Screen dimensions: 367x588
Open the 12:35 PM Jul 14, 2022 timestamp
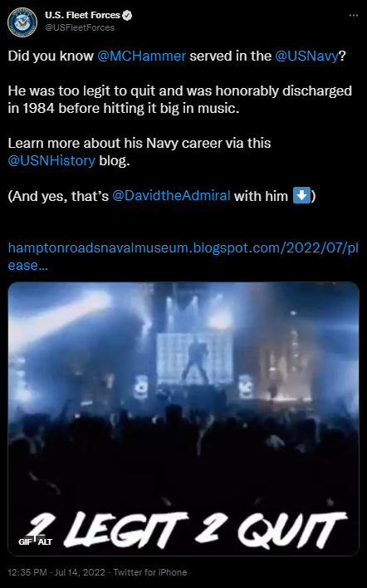click(x=56, y=572)
